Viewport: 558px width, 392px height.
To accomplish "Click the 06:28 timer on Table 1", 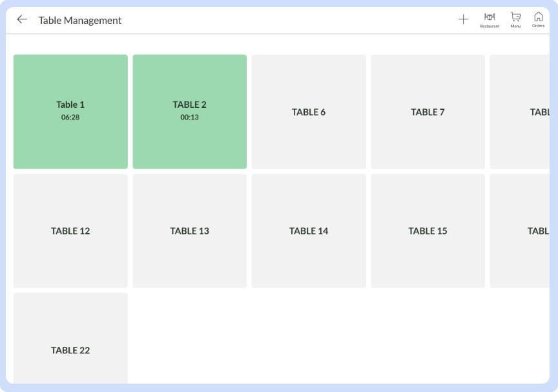I will 70,117.
